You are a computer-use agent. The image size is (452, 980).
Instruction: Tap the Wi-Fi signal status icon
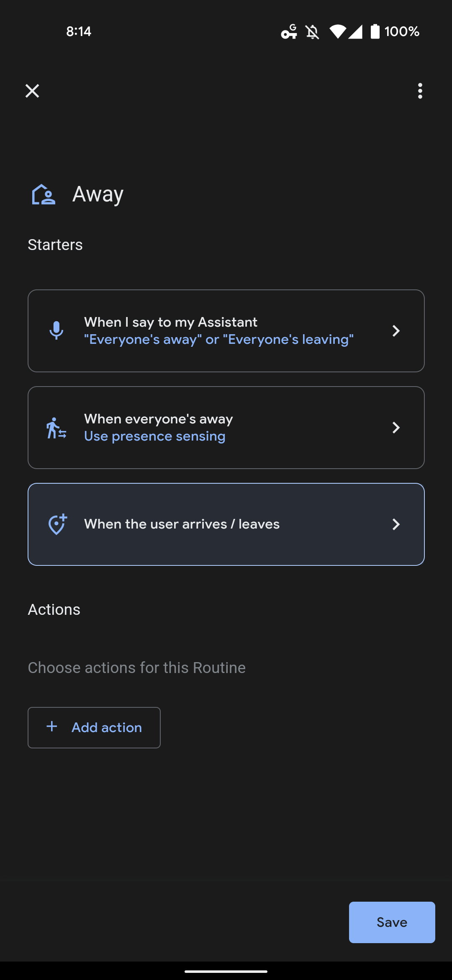click(x=337, y=32)
